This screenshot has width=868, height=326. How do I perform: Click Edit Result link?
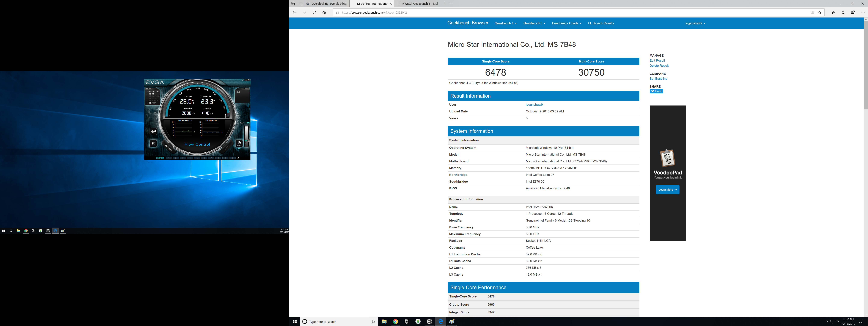click(657, 61)
